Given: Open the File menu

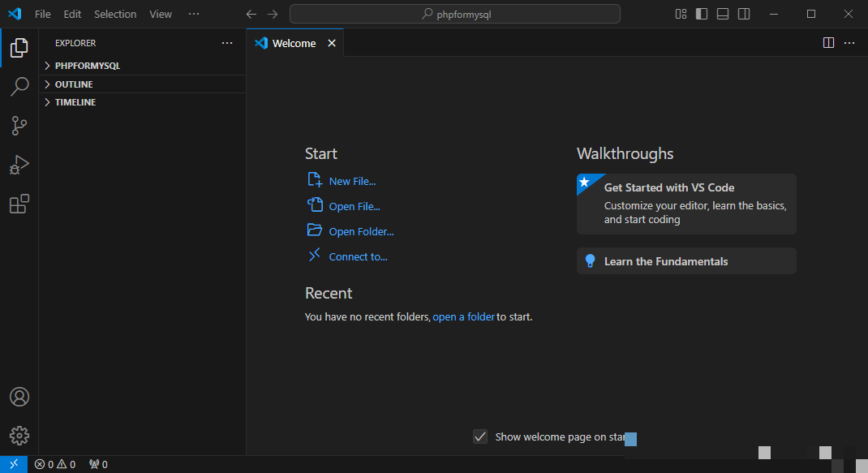Looking at the screenshot, I should point(43,14).
